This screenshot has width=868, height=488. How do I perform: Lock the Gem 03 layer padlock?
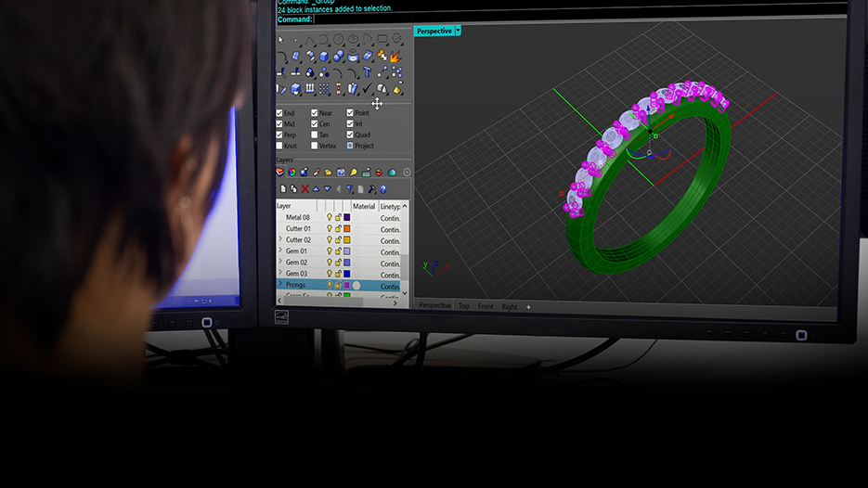tap(338, 274)
